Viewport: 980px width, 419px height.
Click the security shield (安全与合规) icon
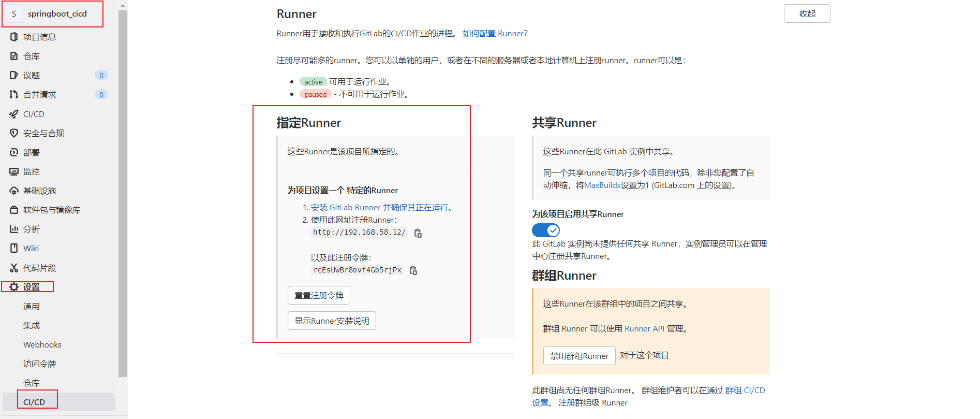click(14, 133)
